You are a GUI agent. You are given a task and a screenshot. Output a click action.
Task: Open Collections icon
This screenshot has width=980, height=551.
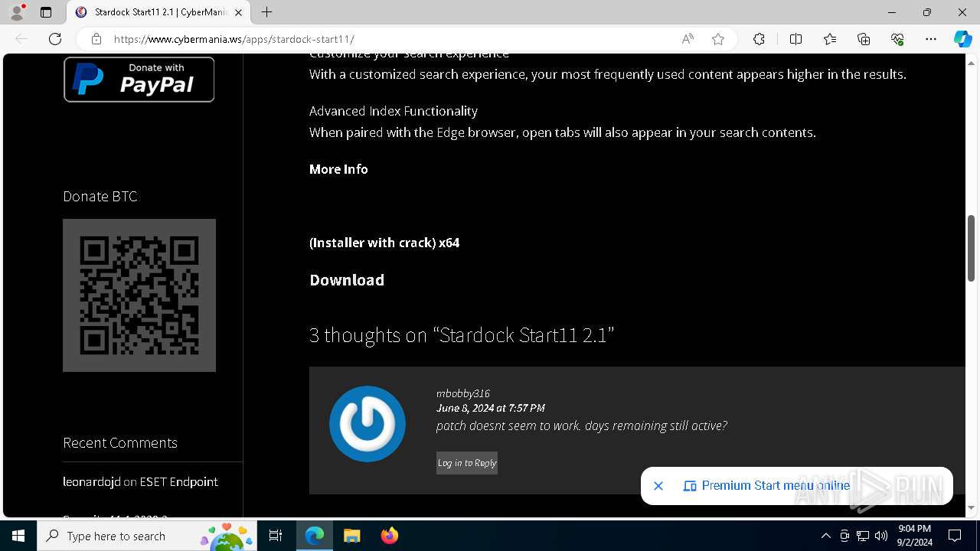[x=864, y=39]
